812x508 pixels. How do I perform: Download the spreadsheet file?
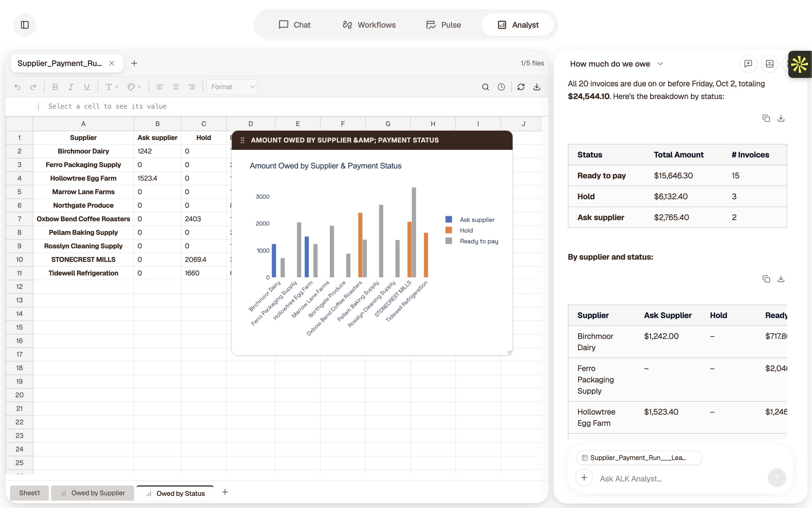[537, 87]
